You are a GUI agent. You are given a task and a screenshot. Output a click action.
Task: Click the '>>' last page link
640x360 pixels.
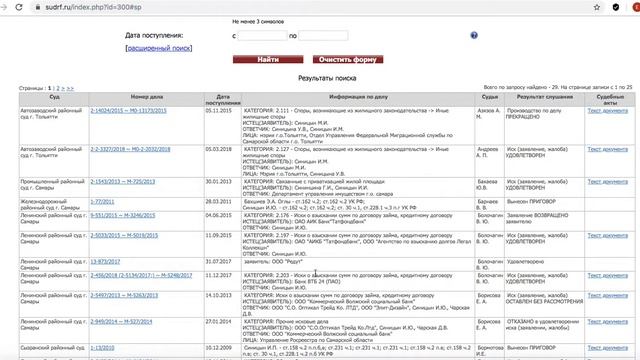coord(70,88)
